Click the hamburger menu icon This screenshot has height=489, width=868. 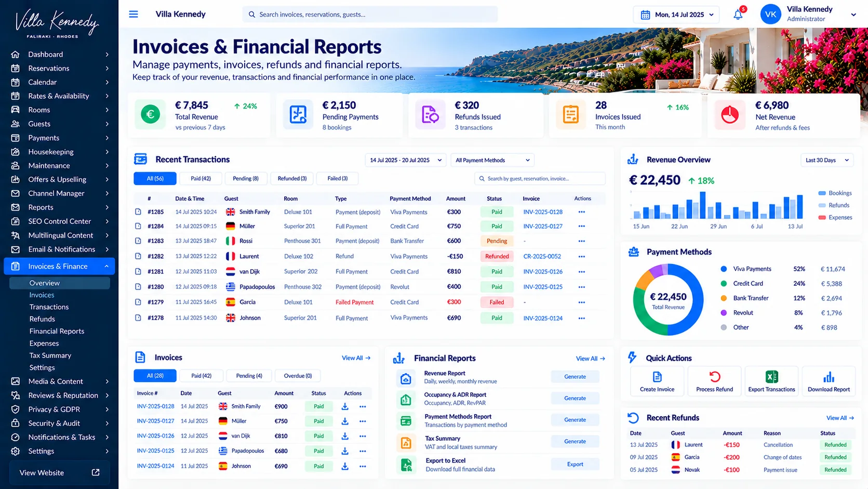133,14
